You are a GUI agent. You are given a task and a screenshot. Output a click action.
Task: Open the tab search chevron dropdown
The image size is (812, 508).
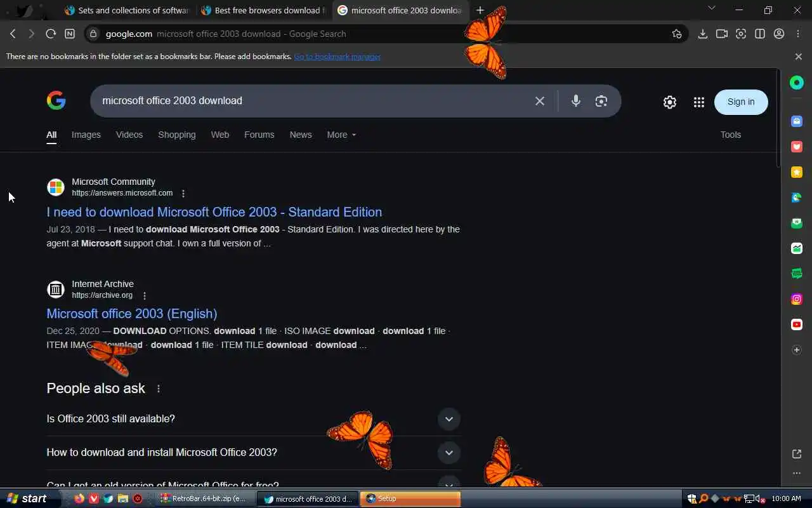(x=711, y=8)
